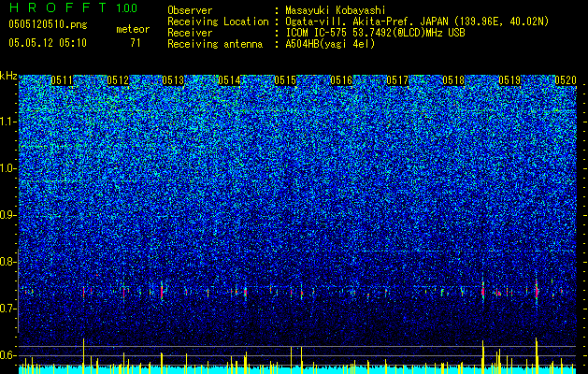The width and height of the screenshot is (588, 374).
Task: Click the 0.9 frequency axis label
Action: [x=7, y=215]
